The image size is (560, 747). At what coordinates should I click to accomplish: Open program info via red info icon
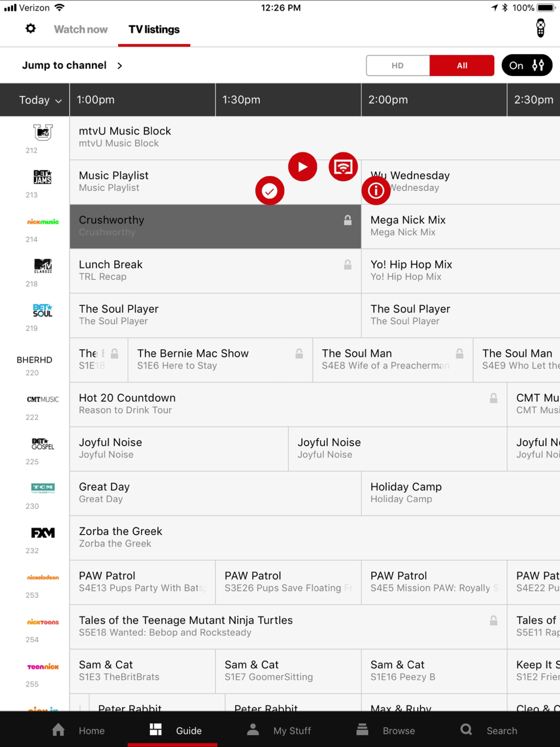(376, 191)
